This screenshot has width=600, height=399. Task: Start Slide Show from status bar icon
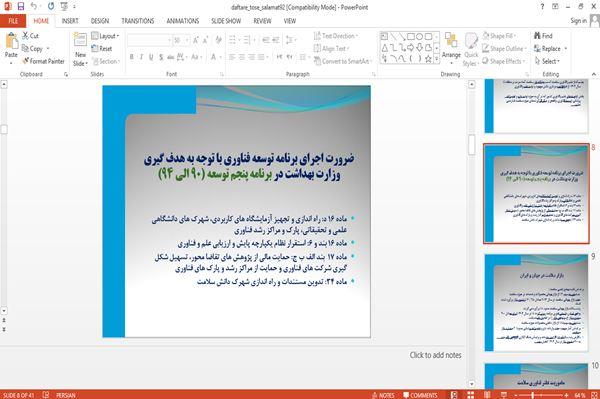click(504, 395)
